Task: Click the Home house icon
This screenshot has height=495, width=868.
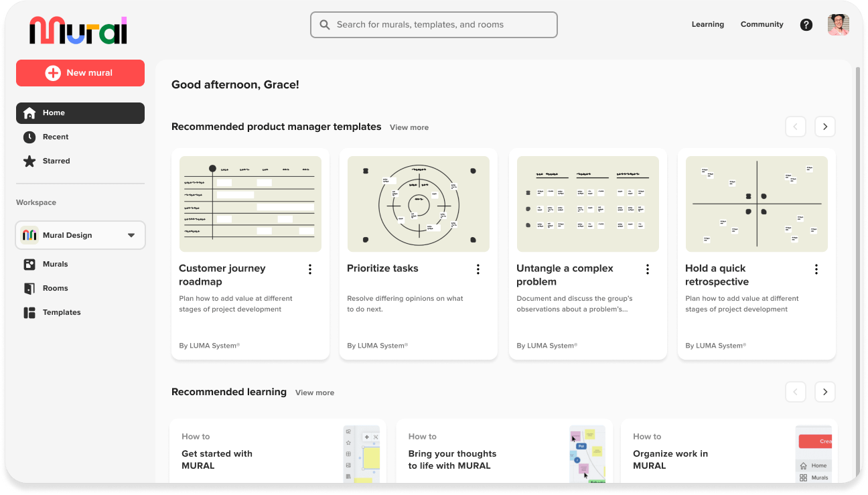Action: pyautogui.click(x=29, y=113)
